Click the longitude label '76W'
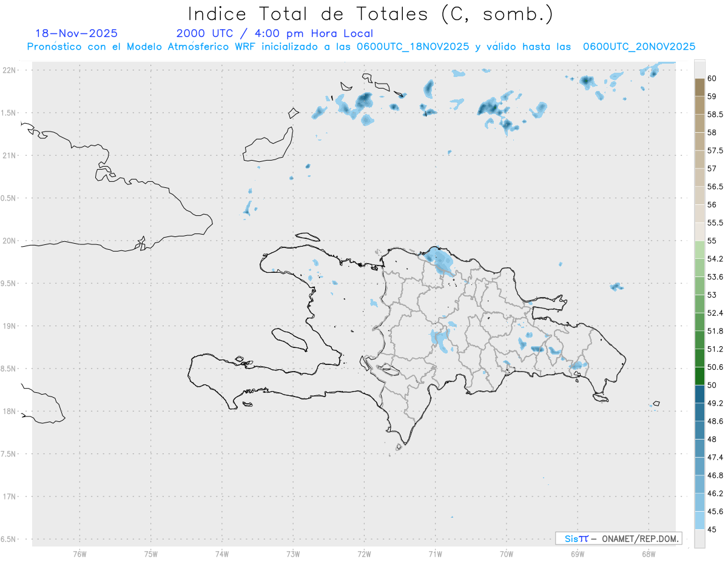 coord(79,554)
